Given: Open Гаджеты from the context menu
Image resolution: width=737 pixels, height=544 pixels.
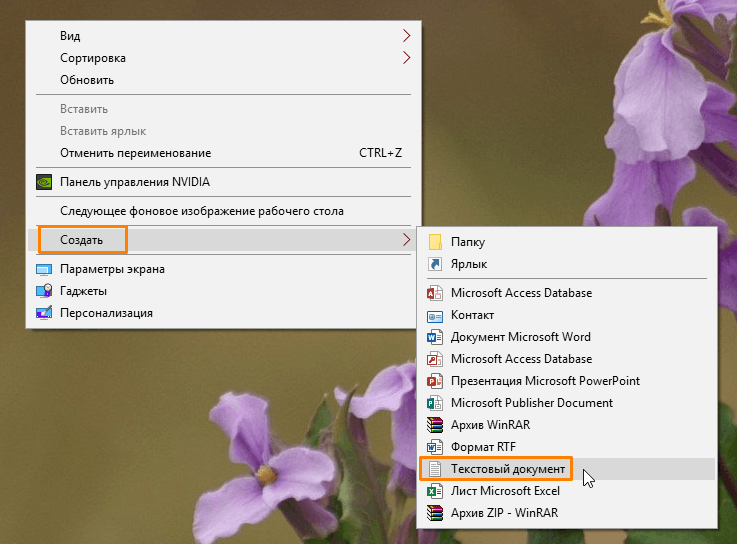Looking at the screenshot, I should coord(224,291).
